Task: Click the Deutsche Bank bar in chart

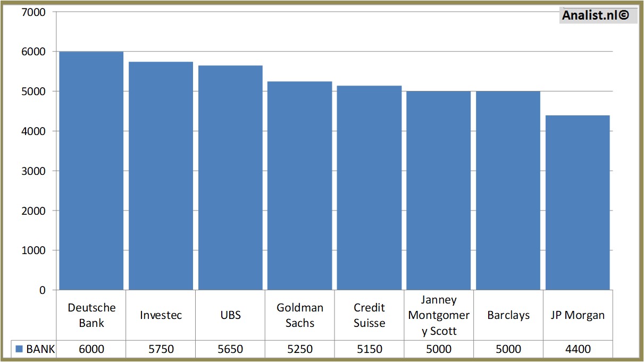Action: [x=91, y=171]
